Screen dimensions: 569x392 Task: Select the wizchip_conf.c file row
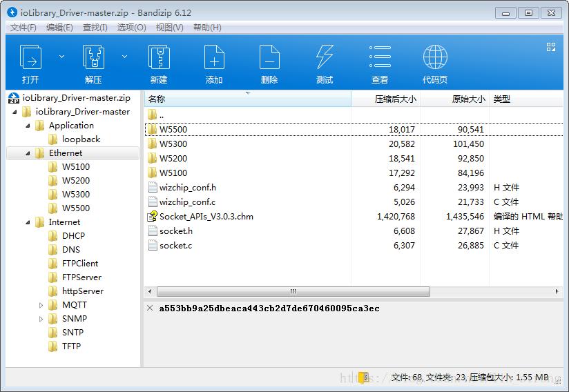point(354,202)
